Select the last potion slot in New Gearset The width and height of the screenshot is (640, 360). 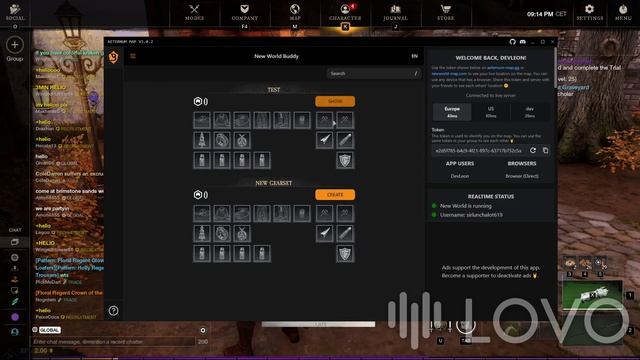point(262,253)
